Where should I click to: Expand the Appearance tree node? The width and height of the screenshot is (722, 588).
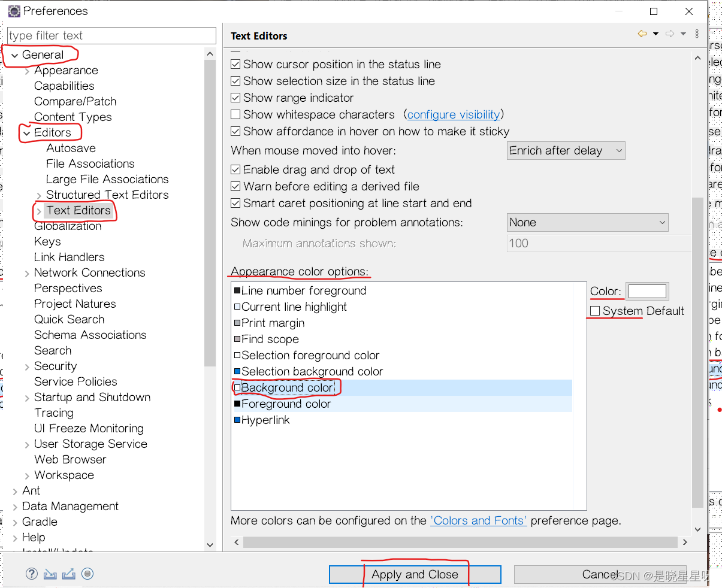[x=27, y=71]
